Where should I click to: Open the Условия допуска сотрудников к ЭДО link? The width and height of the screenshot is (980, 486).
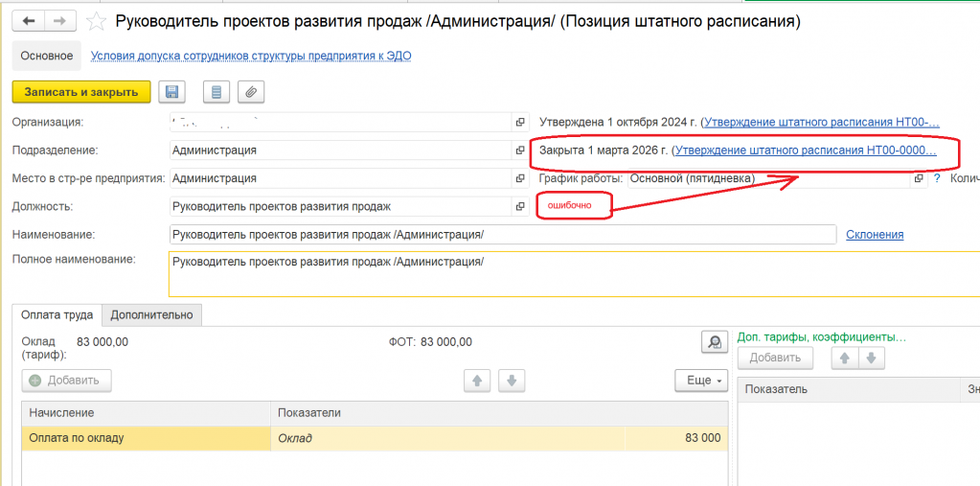[251, 56]
